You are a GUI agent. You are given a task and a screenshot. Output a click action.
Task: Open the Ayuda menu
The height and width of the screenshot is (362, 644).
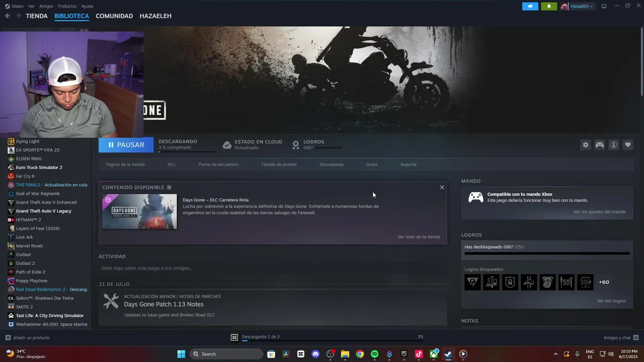click(x=87, y=6)
